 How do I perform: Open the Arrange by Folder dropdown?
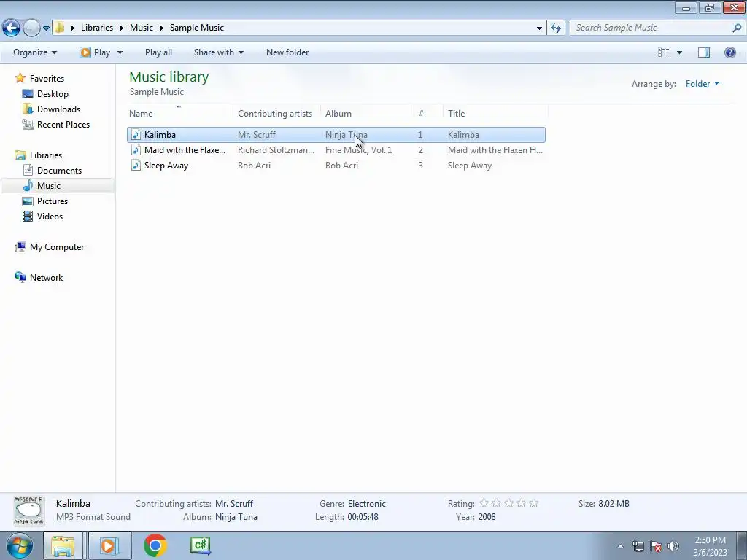pyautogui.click(x=703, y=84)
